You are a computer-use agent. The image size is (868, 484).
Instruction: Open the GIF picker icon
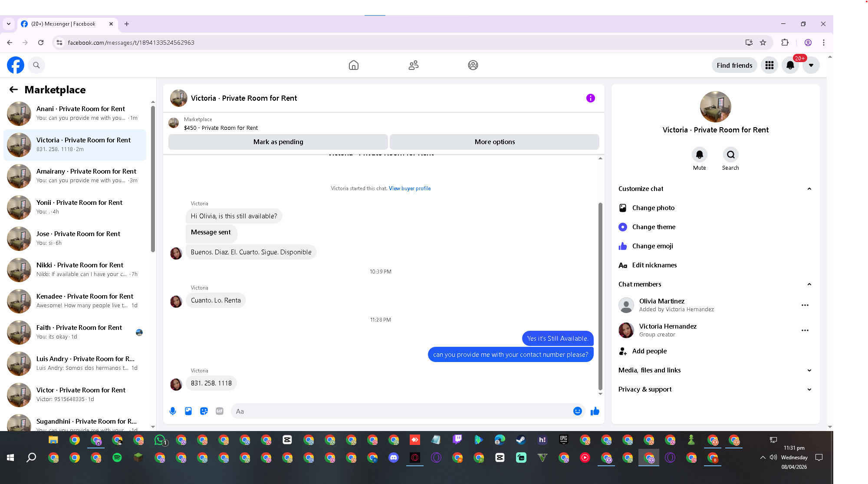(x=220, y=411)
